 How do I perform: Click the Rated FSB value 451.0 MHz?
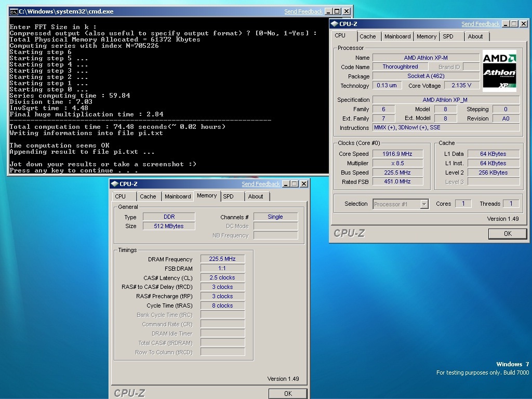[x=397, y=181]
